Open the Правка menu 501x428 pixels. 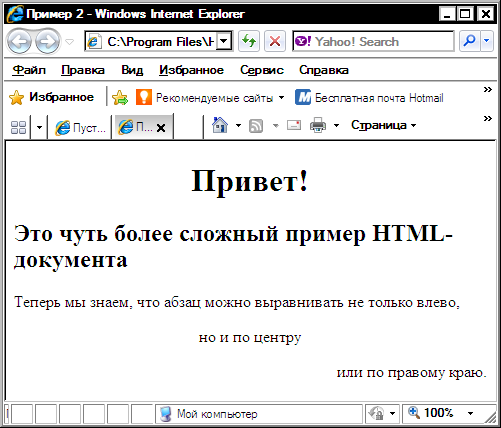tap(83, 70)
